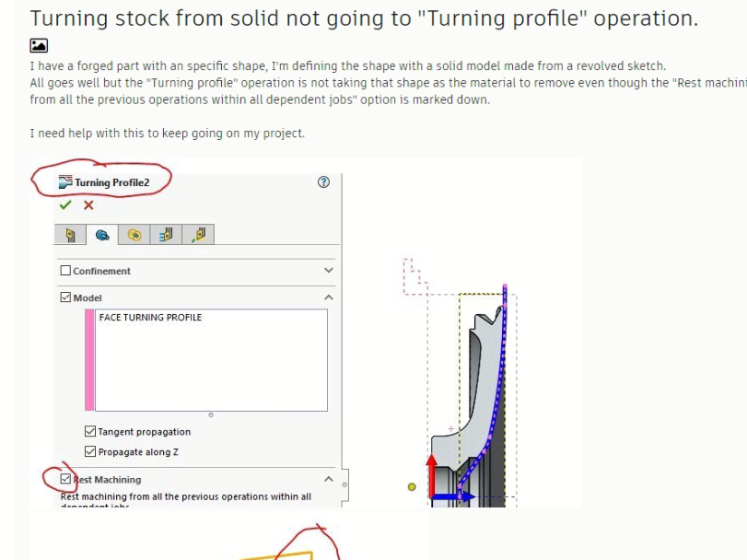Screen dimensions: 747x560
Task: Collapse the Rest Machining section
Action: [327, 477]
